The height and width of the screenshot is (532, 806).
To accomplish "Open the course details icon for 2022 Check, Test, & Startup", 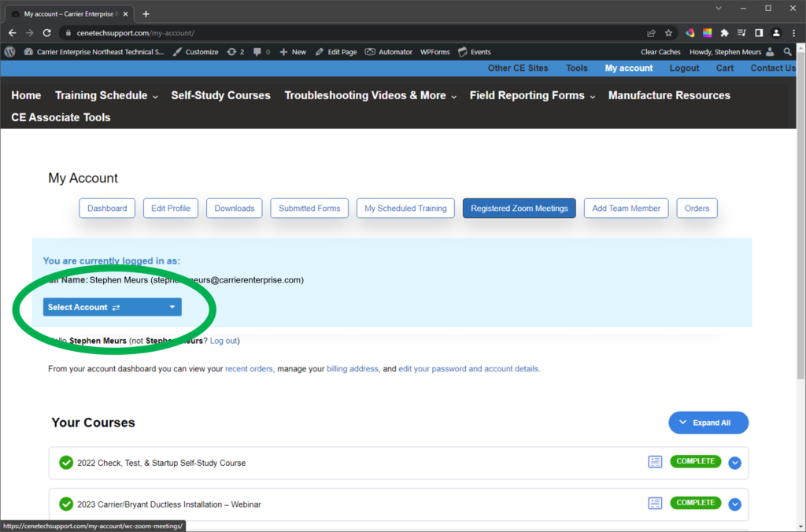I will pyautogui.click(x=655, y=462).
